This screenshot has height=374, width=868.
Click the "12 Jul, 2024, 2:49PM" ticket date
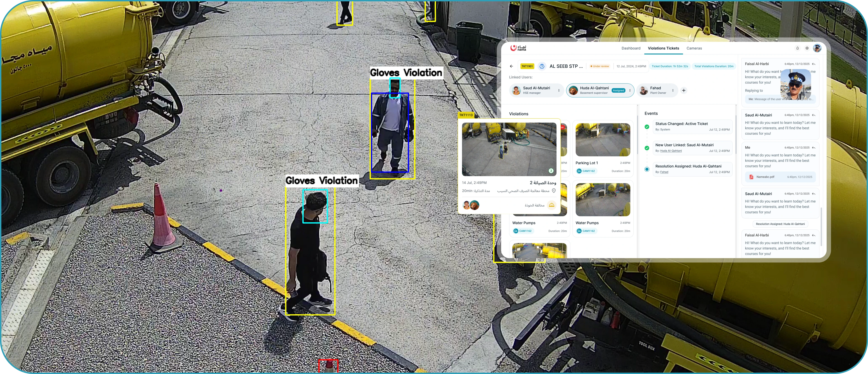(631, 66)
